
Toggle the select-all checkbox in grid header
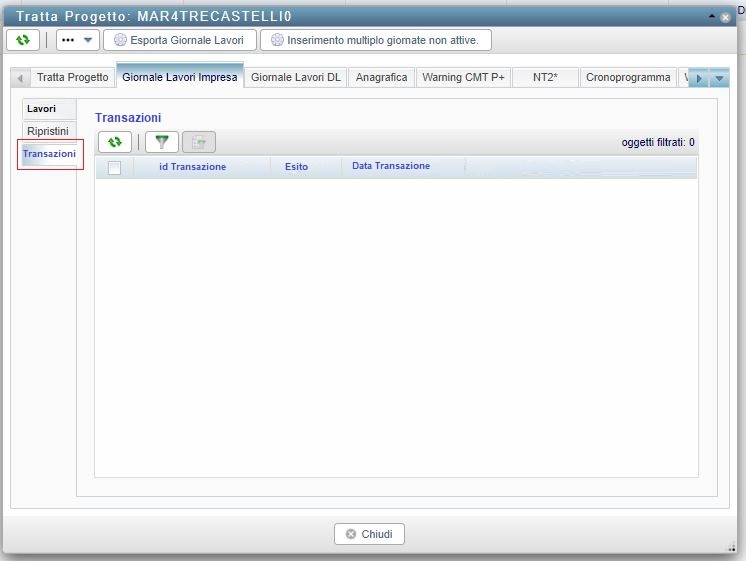coord(114,167)
